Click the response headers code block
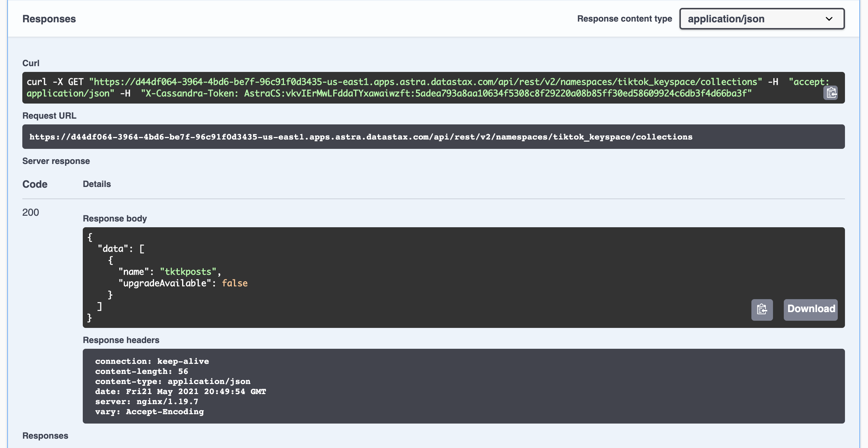The width and height of the screenshot is (868, 448). [463, 386]
